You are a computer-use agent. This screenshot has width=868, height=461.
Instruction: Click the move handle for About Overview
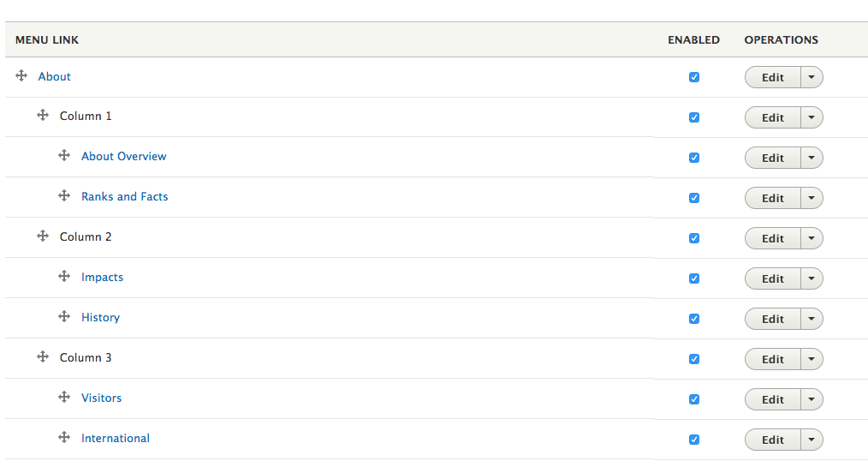click(64, 156)
